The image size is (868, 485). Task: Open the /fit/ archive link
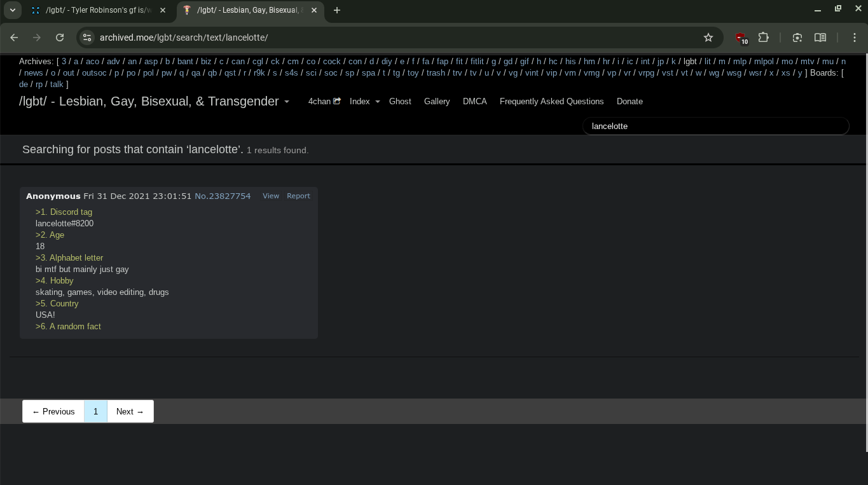(459, 62)
